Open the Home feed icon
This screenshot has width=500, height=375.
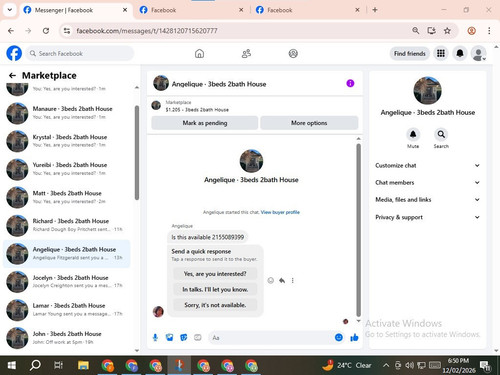point(199,53)
